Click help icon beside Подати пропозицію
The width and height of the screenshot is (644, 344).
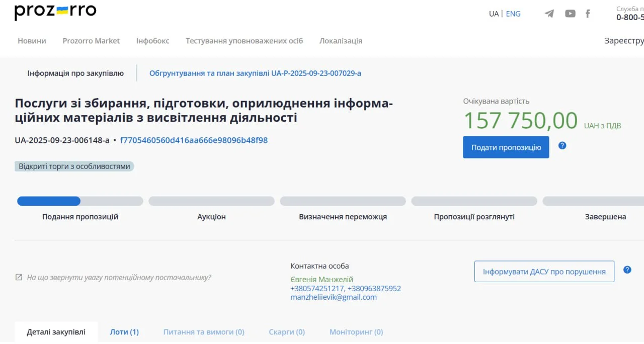coord(562,146)
